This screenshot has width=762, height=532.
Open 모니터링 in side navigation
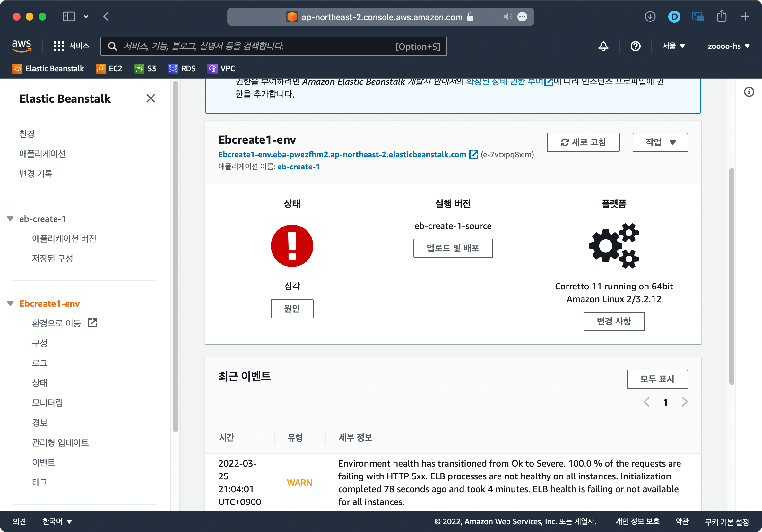pos(48,403)
